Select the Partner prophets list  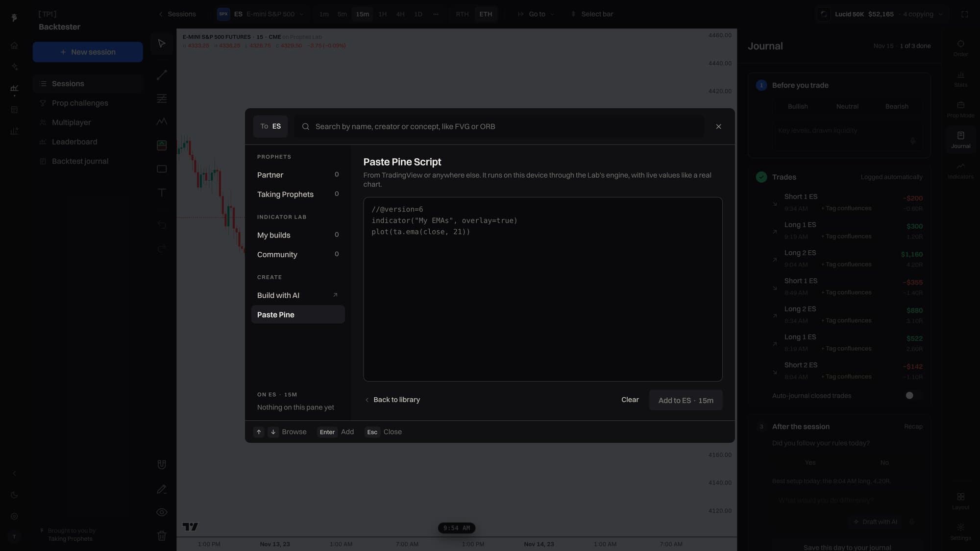298,175
